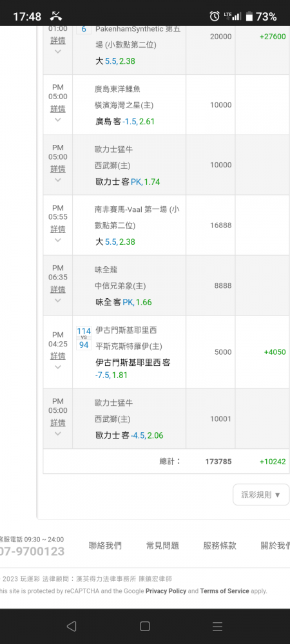Expand details chevron for 廣島東洋鯉魚 bet

pos(57,120)
